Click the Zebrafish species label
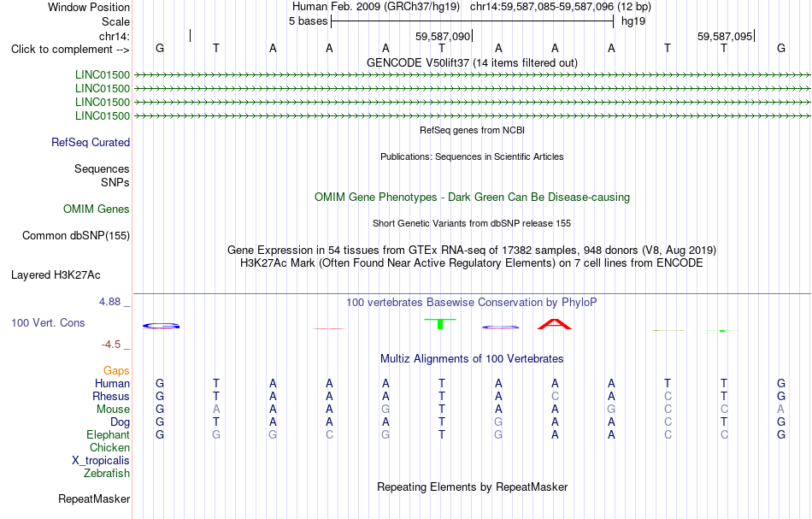The width and height of the screenshot is (812, 519). [x=107, y=474]
